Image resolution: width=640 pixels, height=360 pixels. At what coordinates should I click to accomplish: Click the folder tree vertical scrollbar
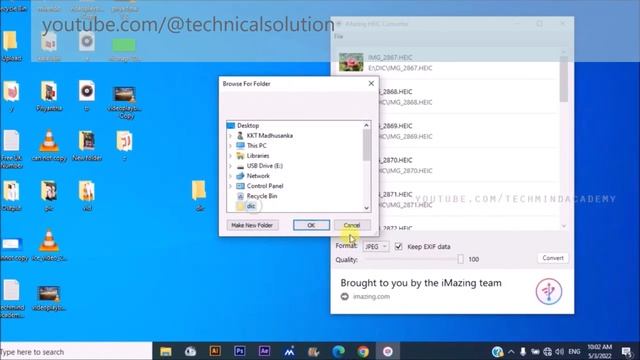click(x=366, y=145)
